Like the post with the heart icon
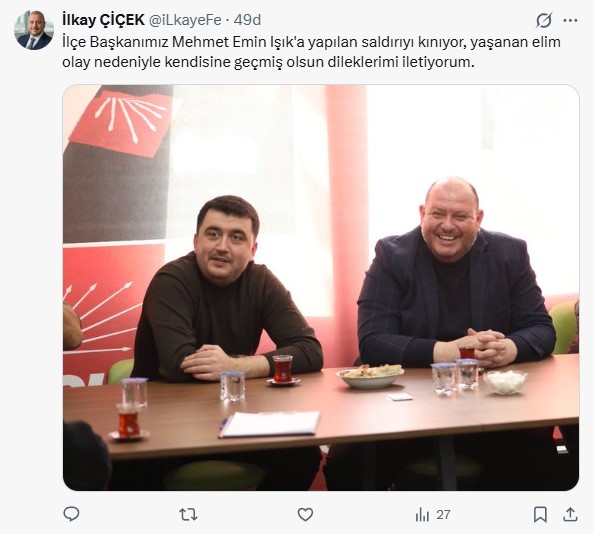Viewport: 594px width, 534px height. click(305, 515)
